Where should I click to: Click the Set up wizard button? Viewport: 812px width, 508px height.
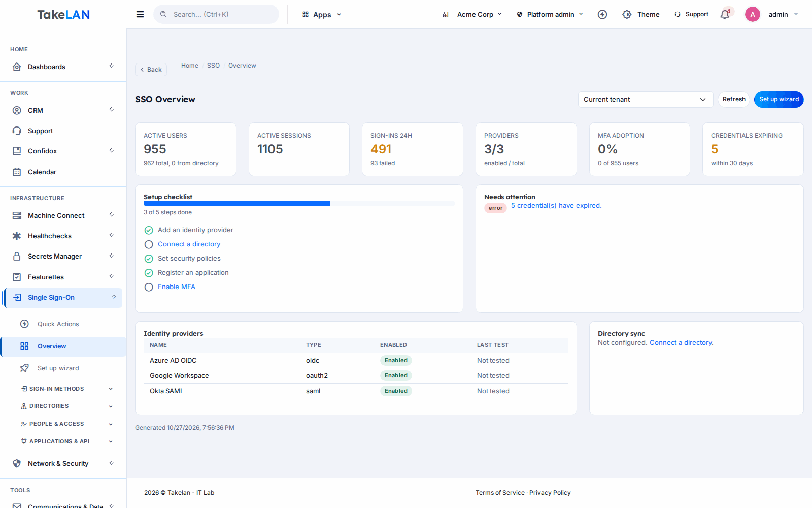779,100
